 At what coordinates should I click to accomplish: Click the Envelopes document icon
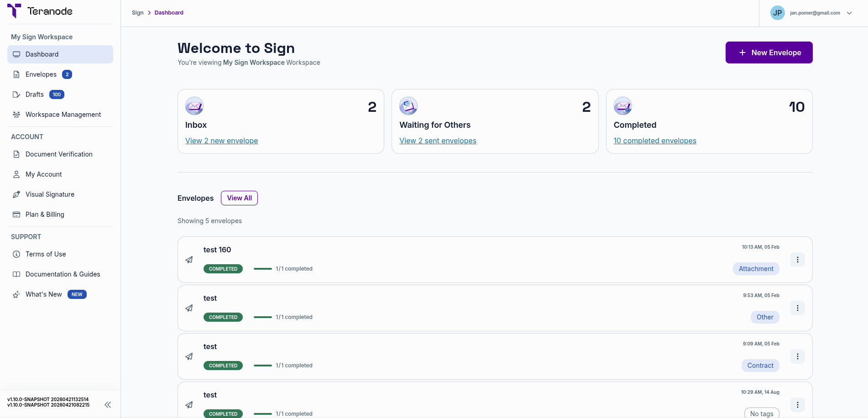point(16,74)
